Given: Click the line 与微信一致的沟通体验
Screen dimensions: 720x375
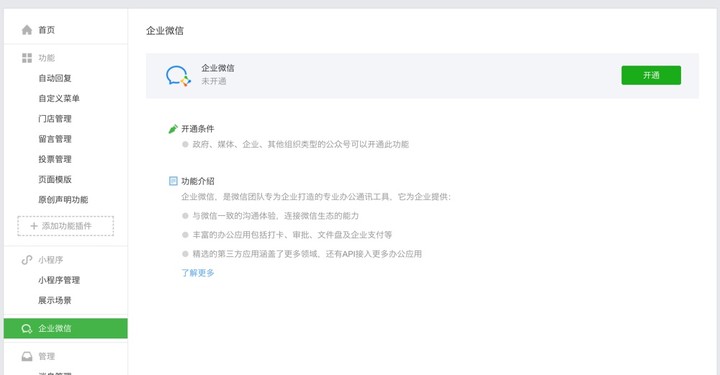Looking at the screenshot, I should (276, 216).
